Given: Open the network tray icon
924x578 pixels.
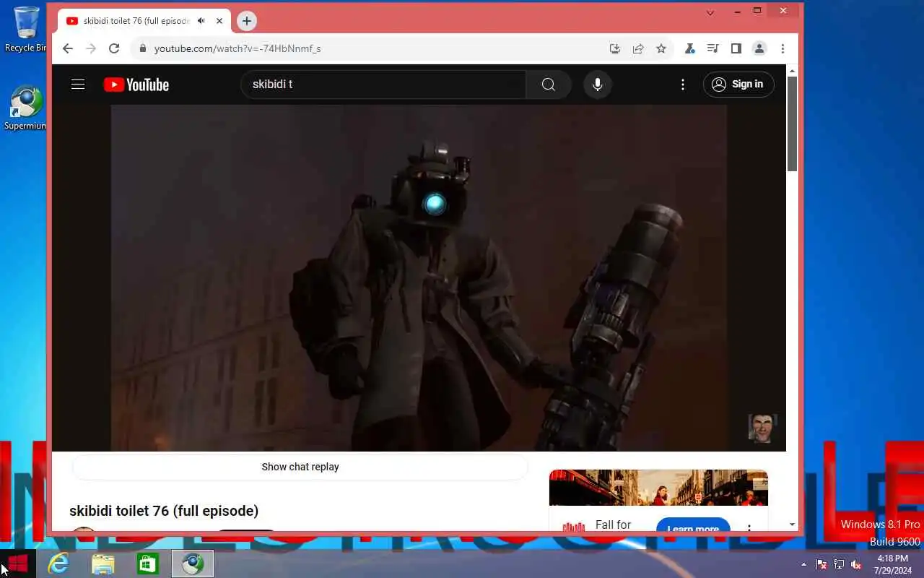Looking at the screenshot, I should point(839,564).
